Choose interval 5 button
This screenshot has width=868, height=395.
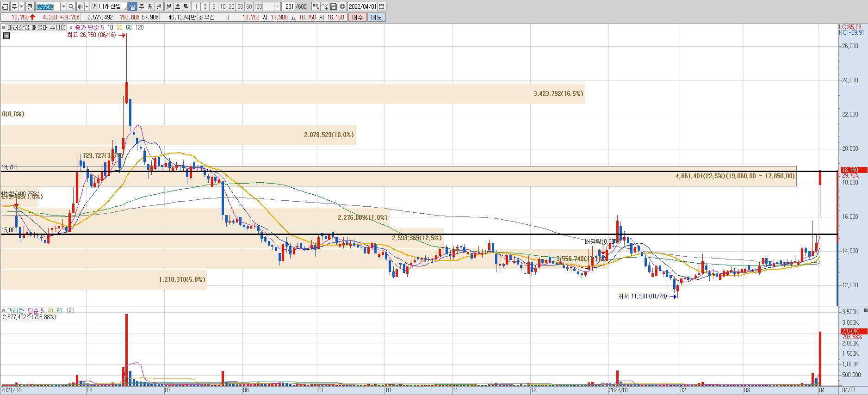[214, 6]
